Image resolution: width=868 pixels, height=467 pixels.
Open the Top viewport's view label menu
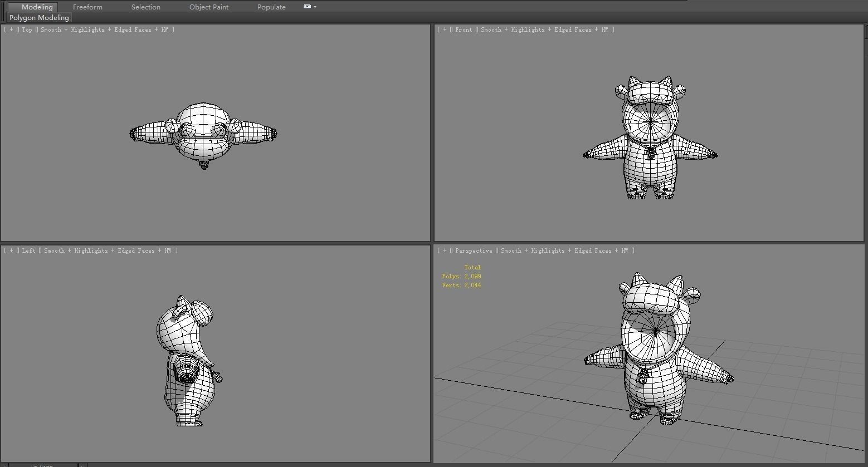pos(27,30)
